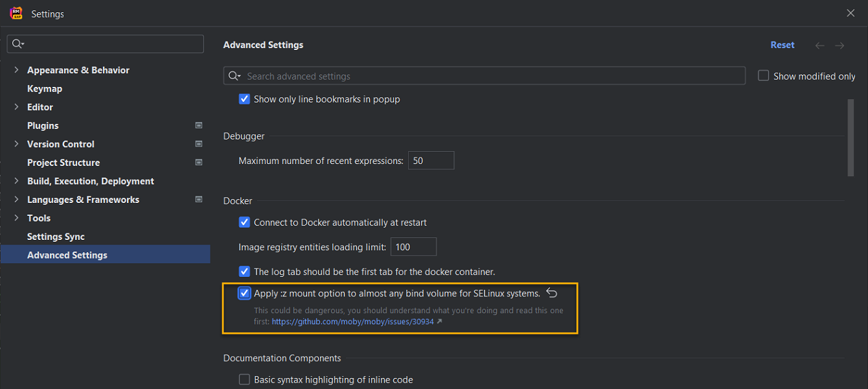Disable Show only line bookmarks in popup
The width and height of the screenshot is (868, 389).
pyautogui.click(x=244, y=99)
